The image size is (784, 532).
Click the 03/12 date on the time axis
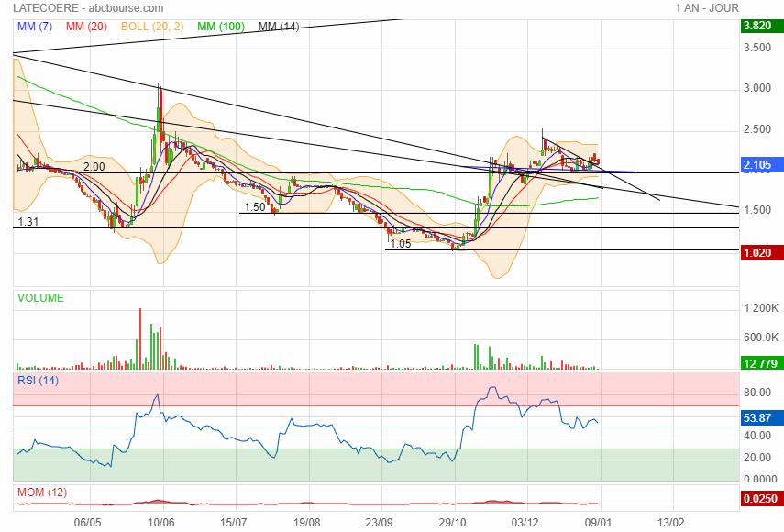525,523
